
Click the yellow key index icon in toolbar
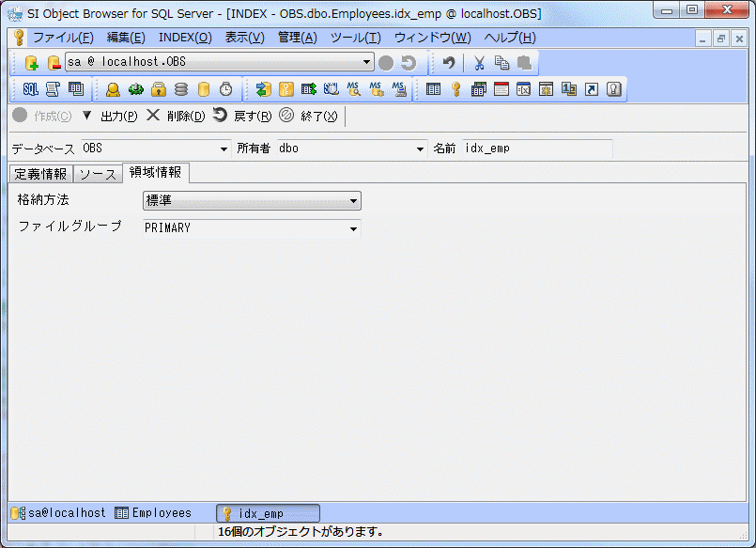pos(456,89)
